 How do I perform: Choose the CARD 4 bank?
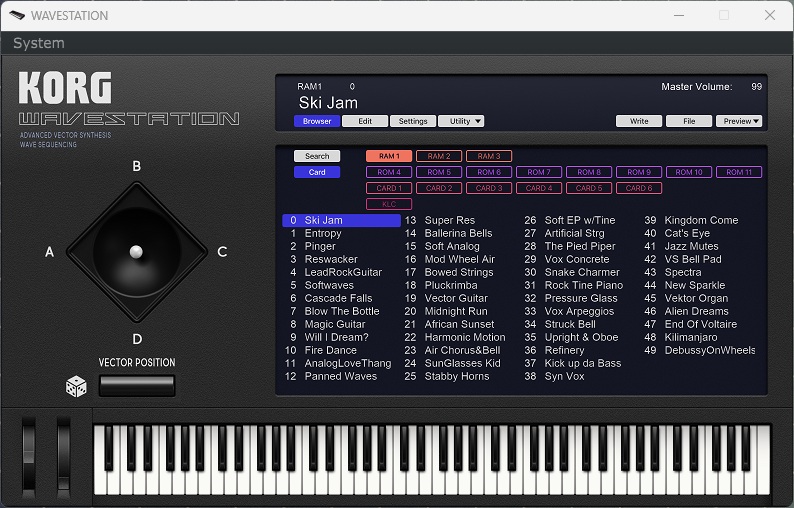pyautogui.click(x=539, y=188)
